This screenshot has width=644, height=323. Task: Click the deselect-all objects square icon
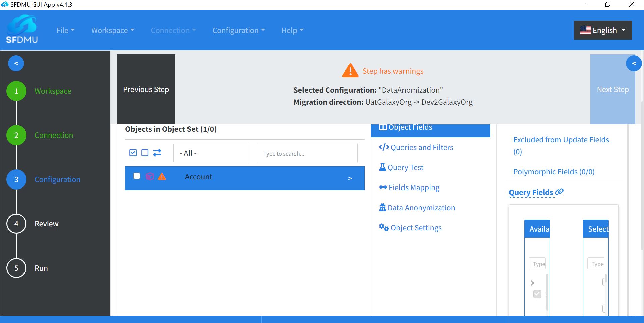click(x=145, y=153)
